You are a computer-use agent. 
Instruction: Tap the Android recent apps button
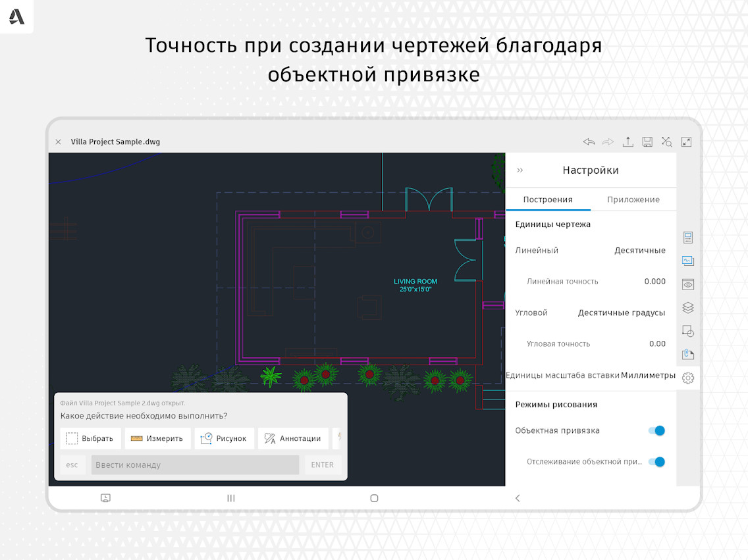tap(231, 498)
